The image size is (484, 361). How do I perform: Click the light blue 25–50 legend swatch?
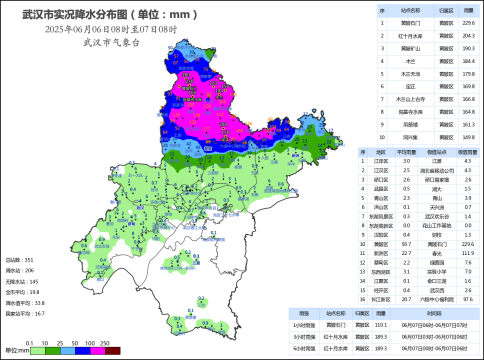point(68,351)
